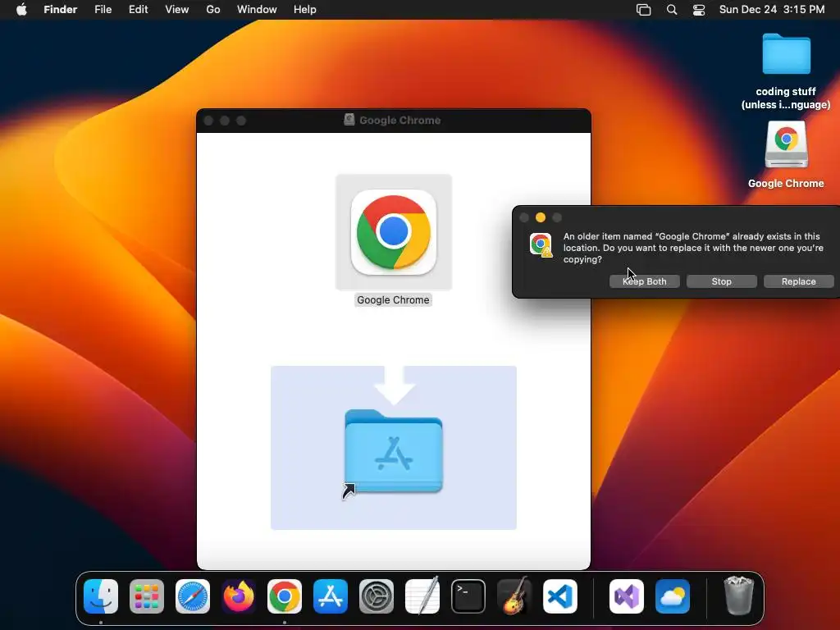The image size is (840, 630).
Task: Click the date and time in menu bar
Action: point(771,10)
